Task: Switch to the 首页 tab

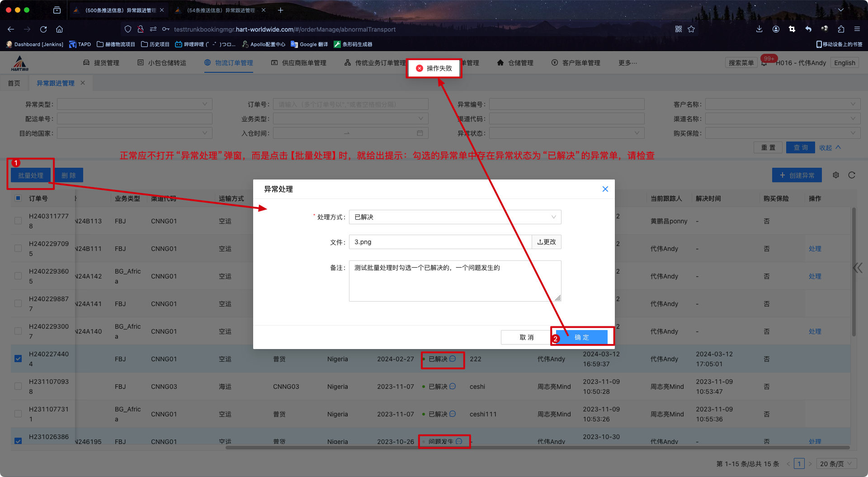Action: (14, 83)
